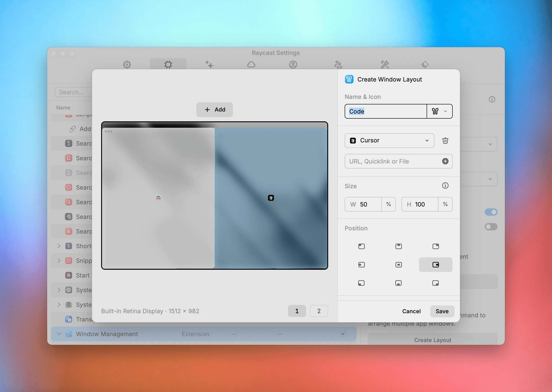Screen dimensions: 552x392
Task: Click the Add window button
Action: [x=214, y=110]
